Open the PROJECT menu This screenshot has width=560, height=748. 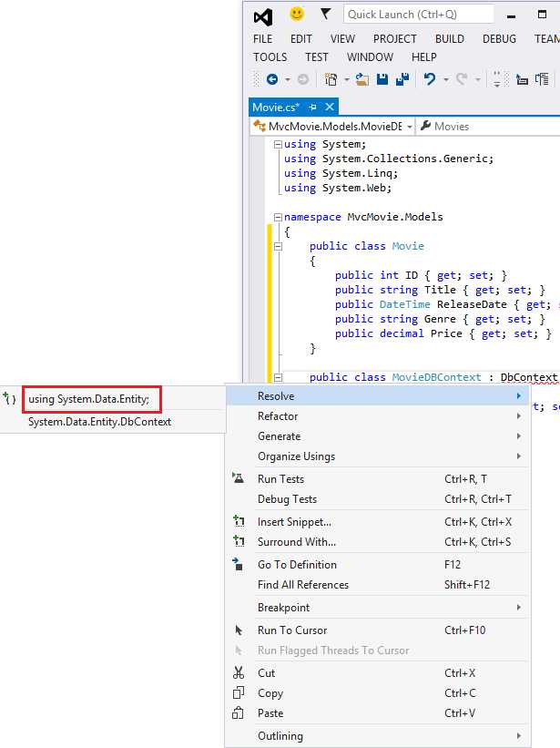coord(395,38)
